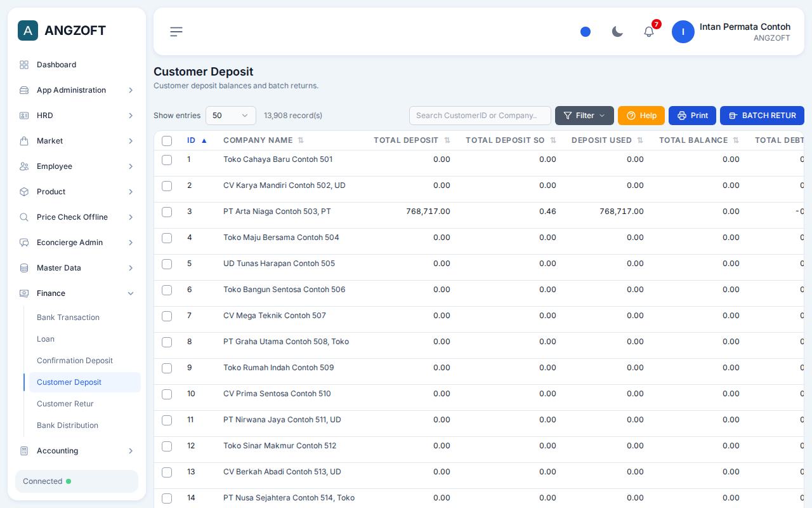Click the Employee people icon
This screenshot has height=508, width=812.
click(24, 166)
